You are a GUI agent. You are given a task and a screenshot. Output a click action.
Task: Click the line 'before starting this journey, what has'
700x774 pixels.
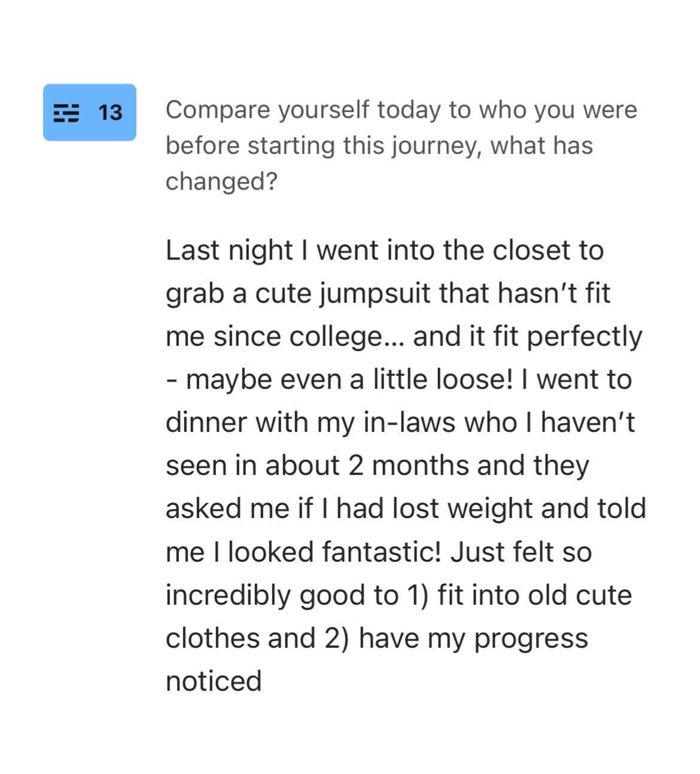pos(379,146)
